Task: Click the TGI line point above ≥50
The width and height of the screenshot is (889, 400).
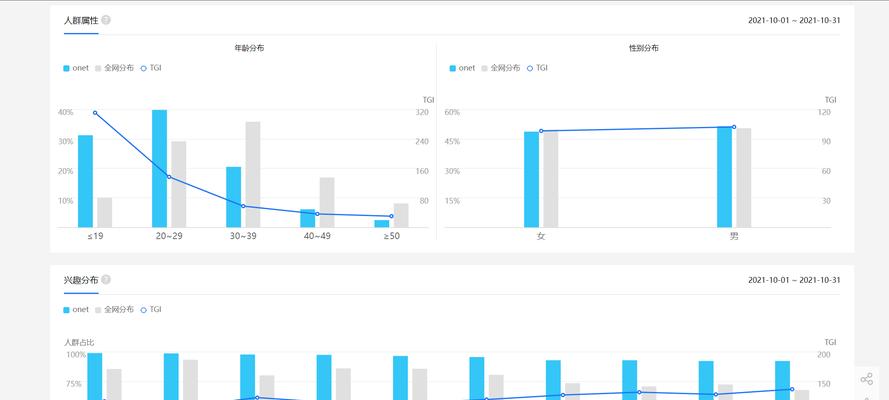Action: coord(391,216)
